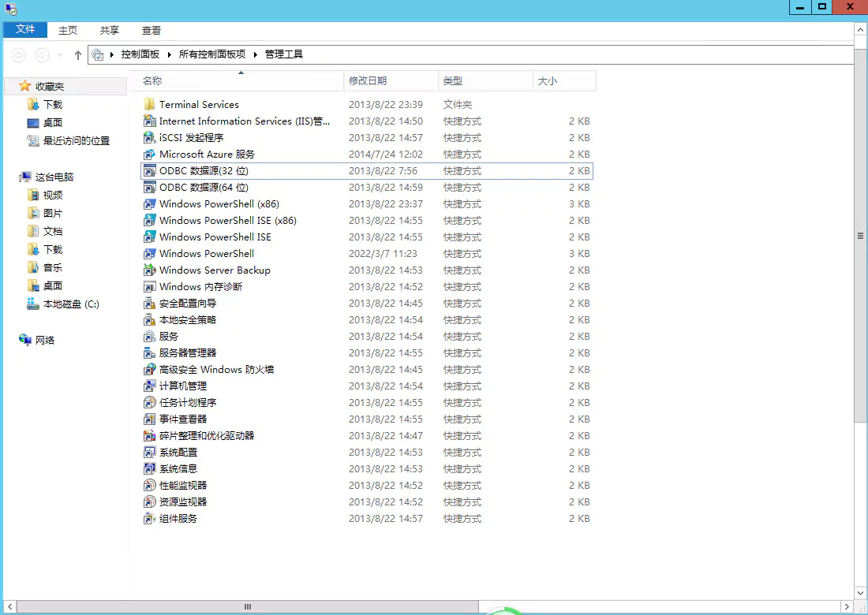The height and width of the screenshot is (615, 868).
Task: Click the horizontal scrollbar at the bottom
Action: [247, 606]
